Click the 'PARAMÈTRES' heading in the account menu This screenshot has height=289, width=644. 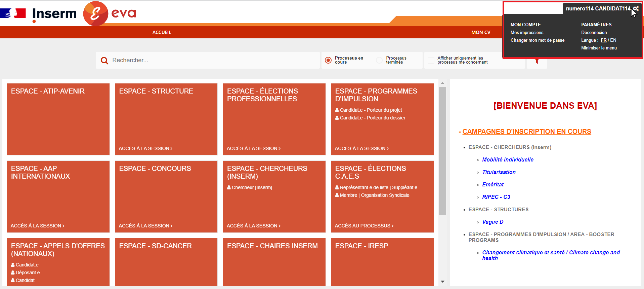click(x=596, y=25)
